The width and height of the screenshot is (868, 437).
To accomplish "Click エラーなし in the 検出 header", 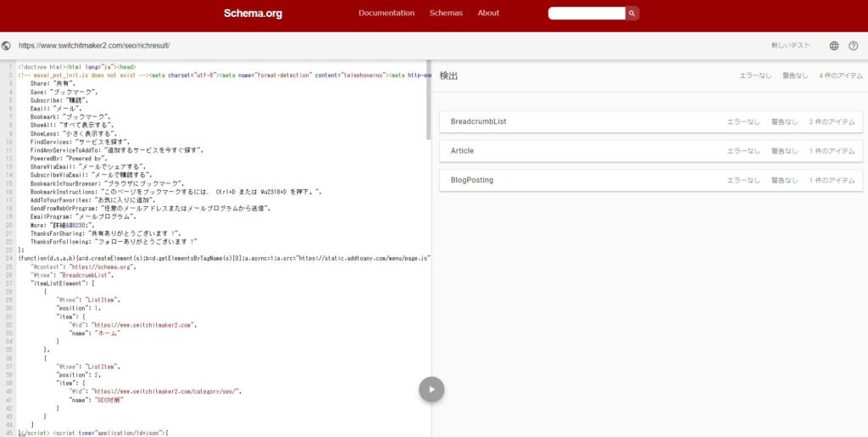I will [755, 76].
